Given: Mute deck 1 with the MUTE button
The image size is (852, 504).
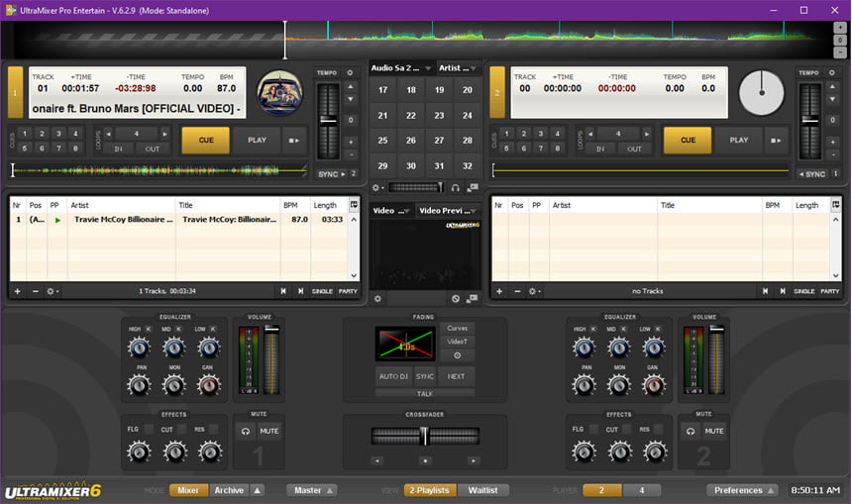Looking at the screenshot, I should (268, 431).
